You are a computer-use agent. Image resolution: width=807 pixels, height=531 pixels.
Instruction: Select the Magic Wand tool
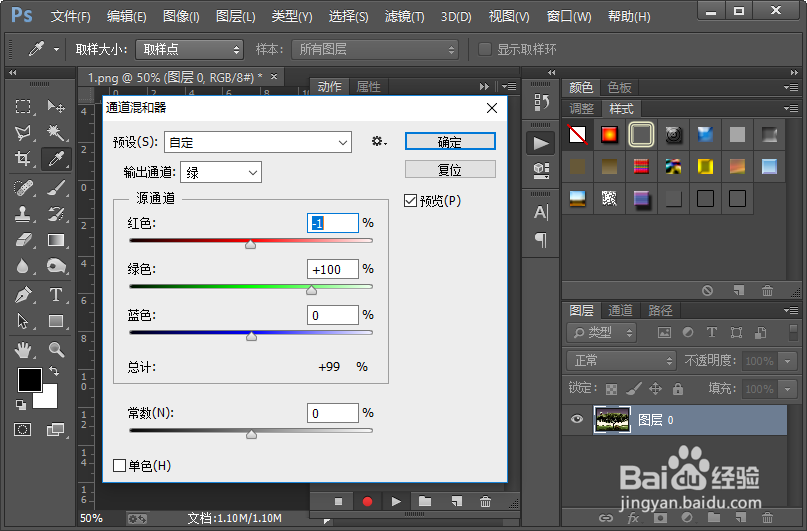(x=56, y=133)
